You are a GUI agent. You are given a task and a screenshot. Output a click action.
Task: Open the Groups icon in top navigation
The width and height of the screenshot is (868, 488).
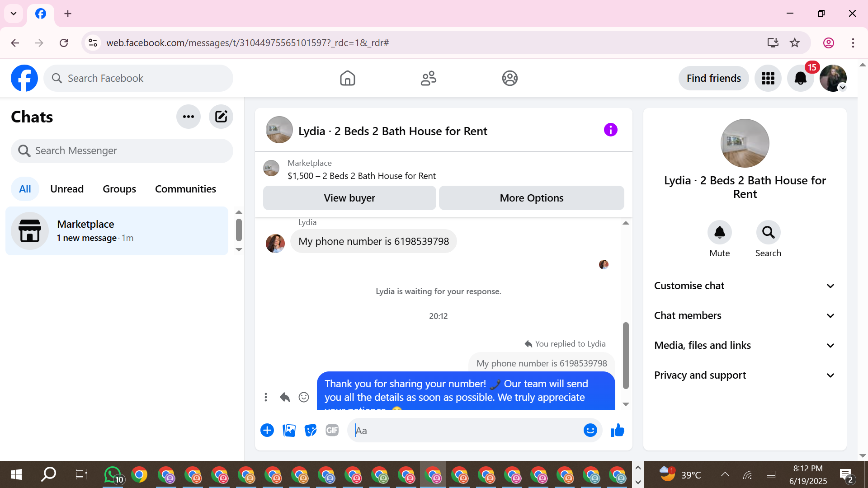510,78
